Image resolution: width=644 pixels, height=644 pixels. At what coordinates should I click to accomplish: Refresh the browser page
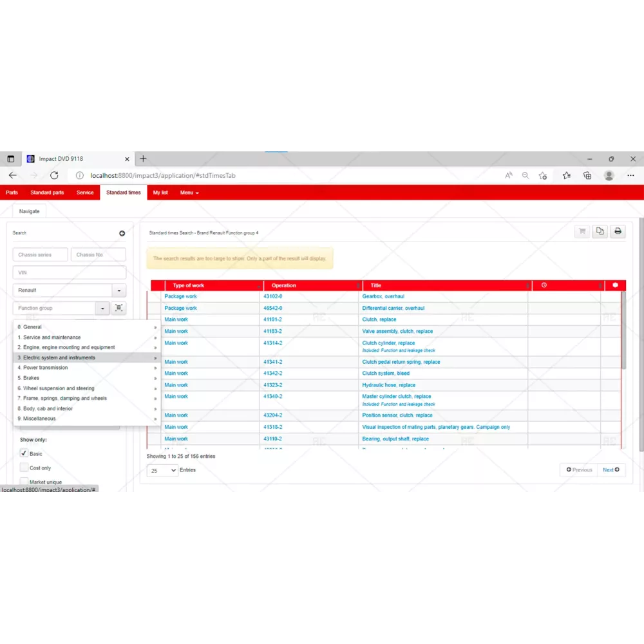point(54,175)
